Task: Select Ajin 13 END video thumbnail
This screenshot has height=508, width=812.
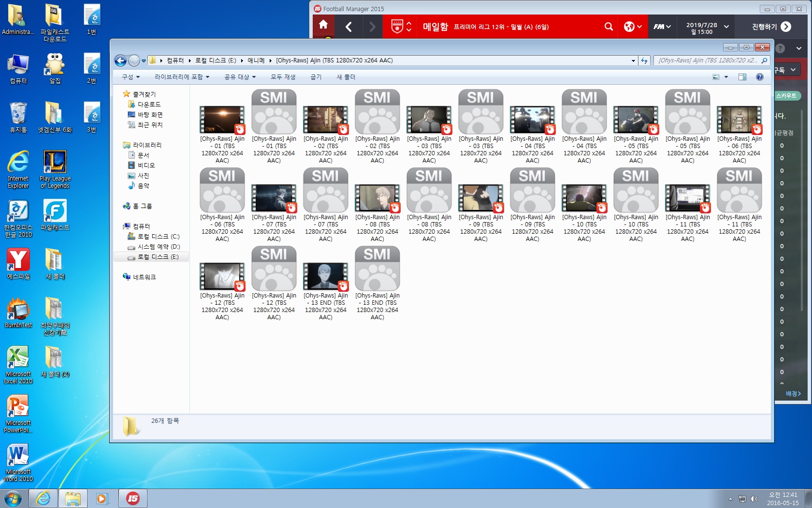Action: 326,276
